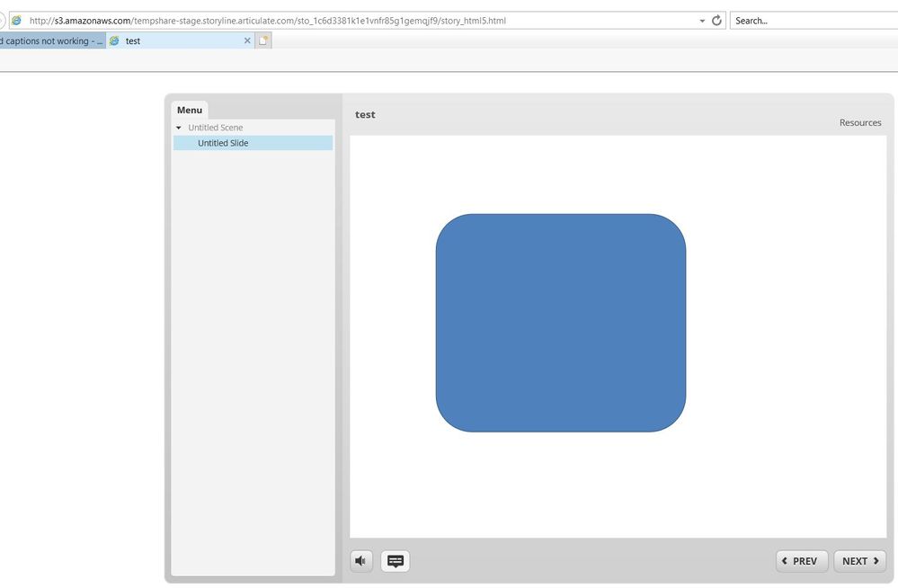
Task: Switch to the Menu tab in the sidebar
Action: tap(190, 110)
